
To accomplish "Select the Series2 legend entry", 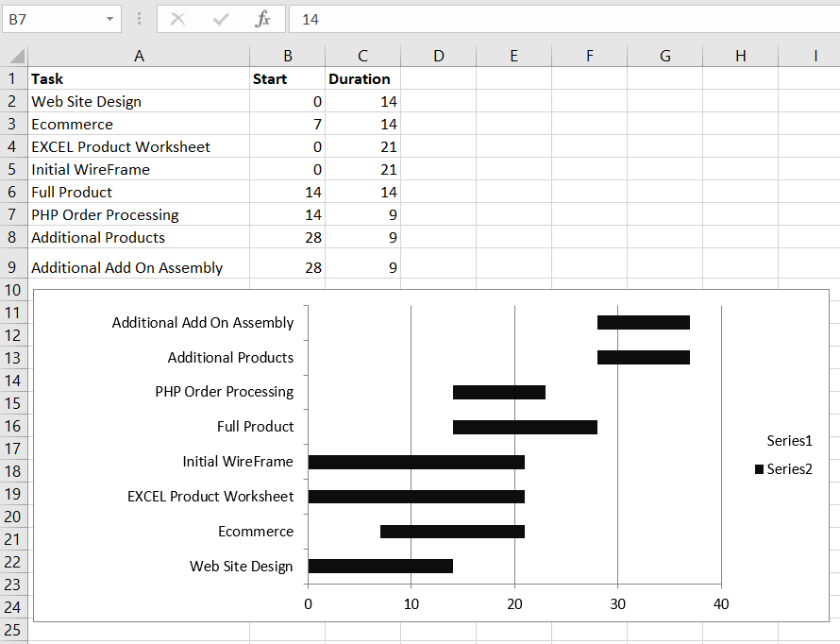I will tap(789, 469).
